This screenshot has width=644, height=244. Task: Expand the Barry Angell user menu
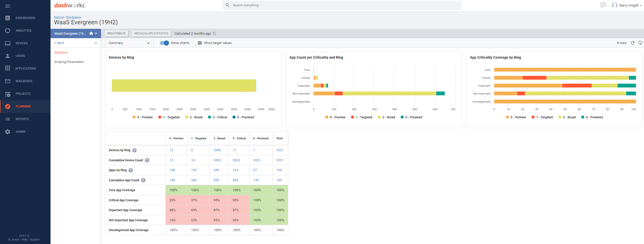pos(629,5)
